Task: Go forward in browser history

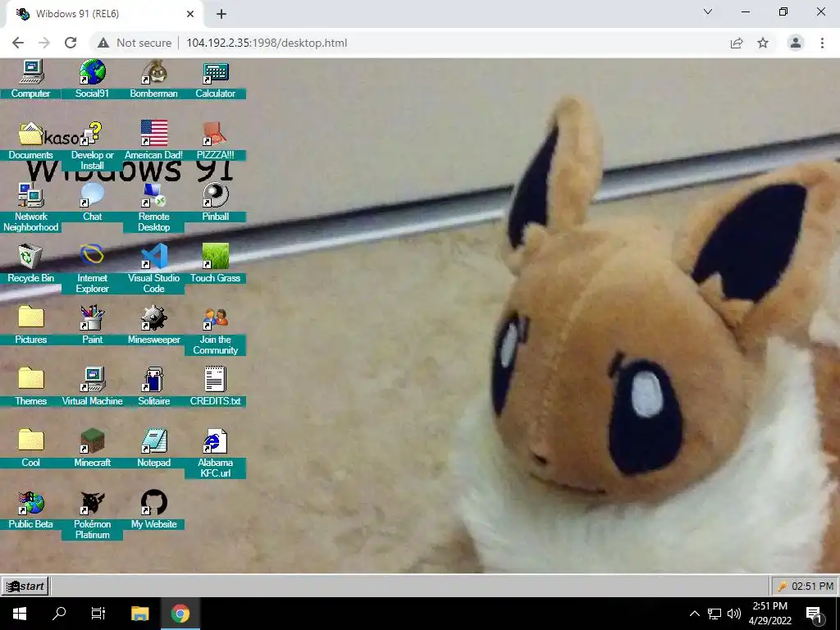Action: pyautogui.click(x=44, y=43)
